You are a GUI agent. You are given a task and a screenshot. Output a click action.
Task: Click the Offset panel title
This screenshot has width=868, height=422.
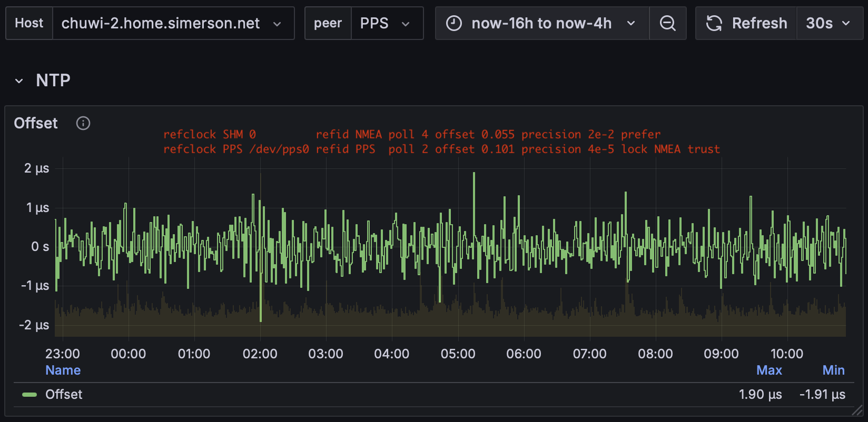[36, 123]
